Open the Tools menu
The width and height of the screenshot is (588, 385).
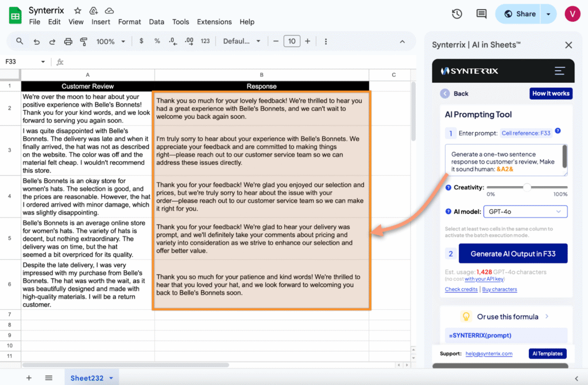coord(180,22)
